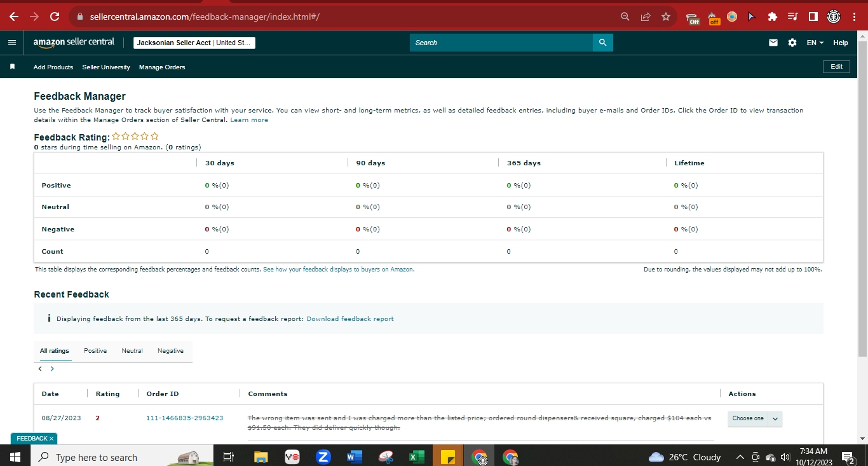Go back with the browser back arrow
The height and width of the screenshot is (466, 868).
[14, 17]
